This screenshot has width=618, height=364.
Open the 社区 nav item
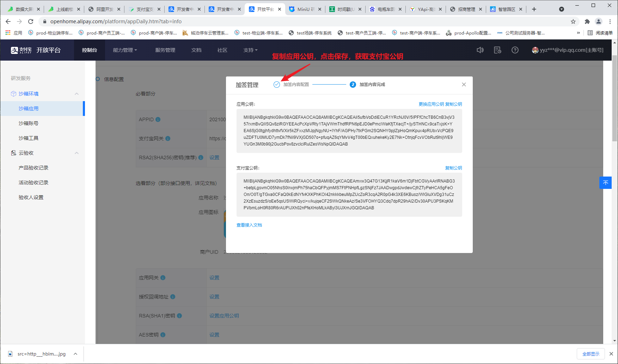click(222, 50)
